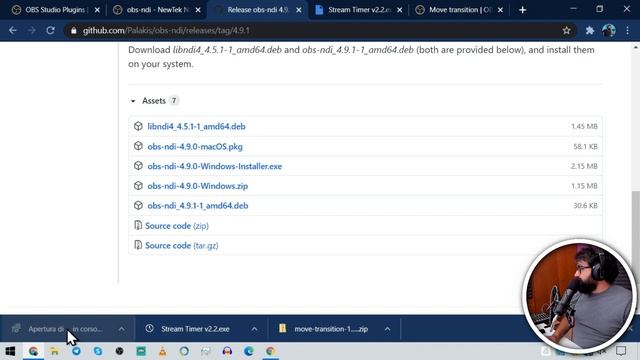The height and width of the screenshot is (360, 640).
Task: Open the Chrome profile avatar
Action: (609, 30)
